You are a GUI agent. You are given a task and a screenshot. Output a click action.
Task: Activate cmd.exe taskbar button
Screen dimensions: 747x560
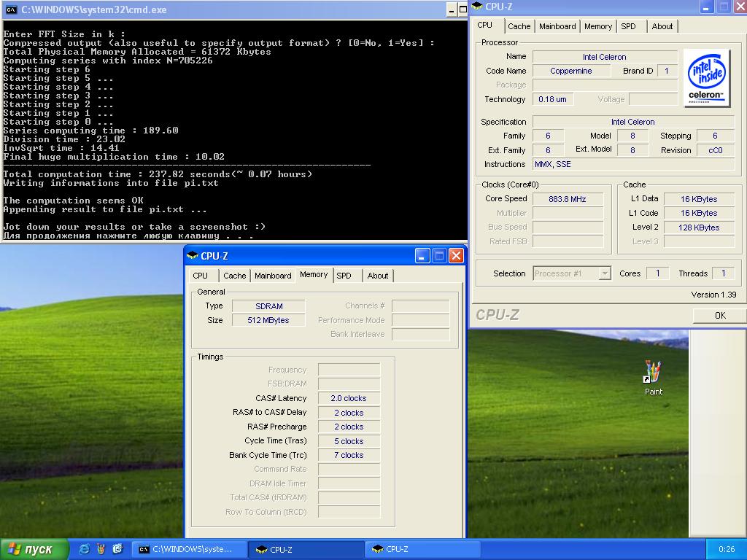(189, 549)
